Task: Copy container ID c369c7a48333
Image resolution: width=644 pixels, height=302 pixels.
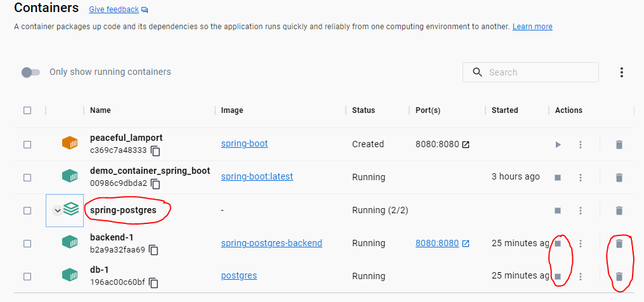Action: (155, 151)
